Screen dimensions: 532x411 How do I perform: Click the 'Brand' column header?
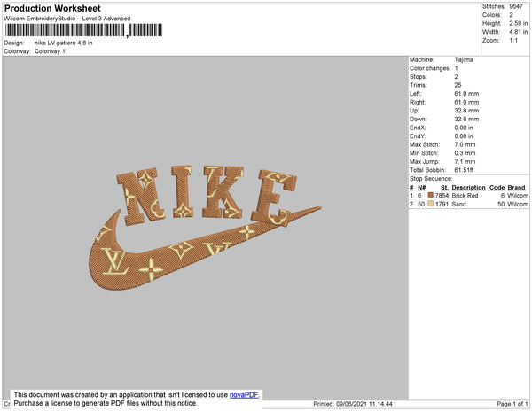coord(516,188)
